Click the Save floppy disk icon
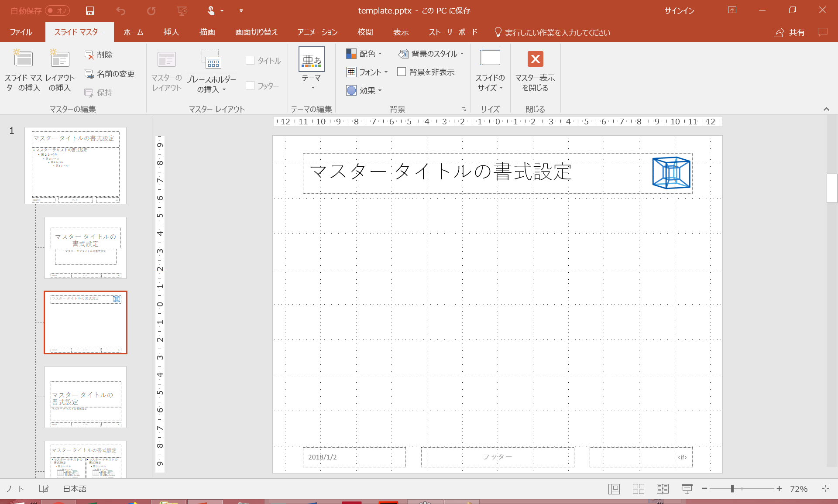The height and width of the screenshot is (504, 838). (x=90, y=10)
